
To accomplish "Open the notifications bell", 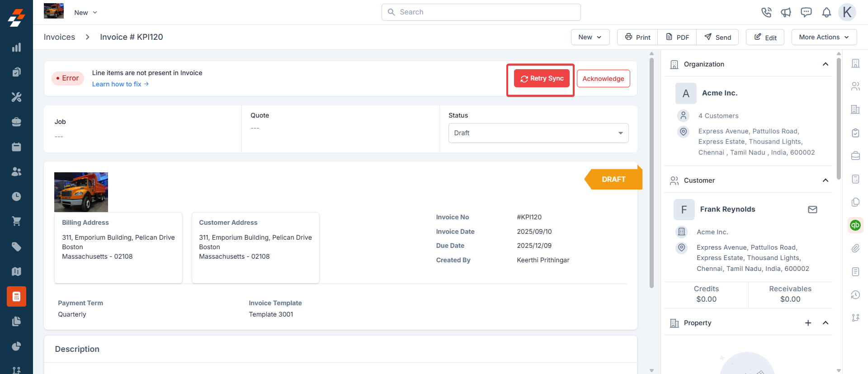I will (x=826, y=13).
